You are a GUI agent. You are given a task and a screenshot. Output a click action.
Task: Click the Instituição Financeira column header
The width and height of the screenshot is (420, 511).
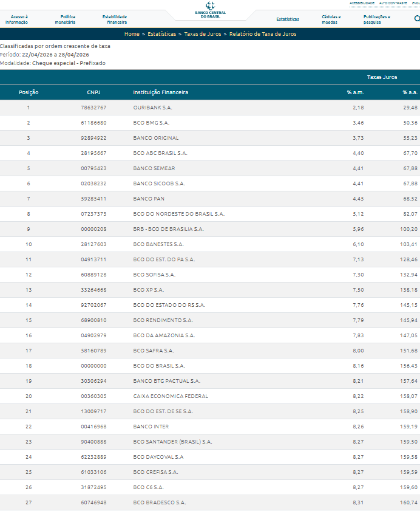pyautogui.click(x=160, y=92)
